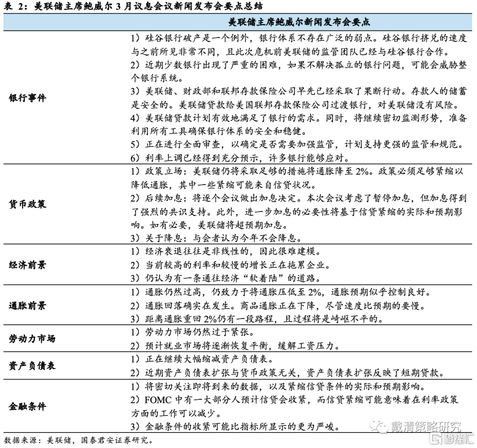Click the line "3）美联储、财政部和联邦存款保险公司"
Image resolution: width=477 pixels, height=448 pixels.
pyautogui.click(x=299, y=91)
